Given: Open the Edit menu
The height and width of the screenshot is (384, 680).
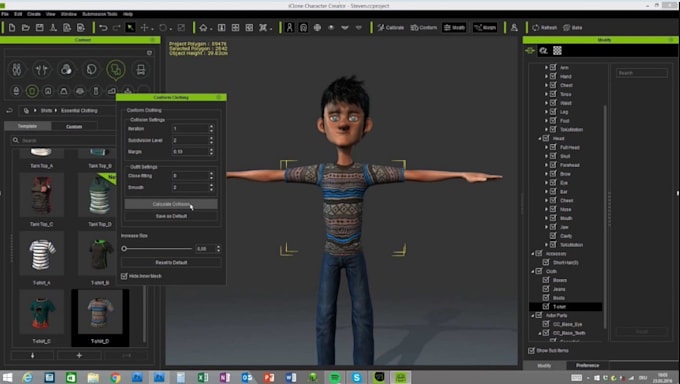Looking at the screenshot, I should tap(18, 14).
